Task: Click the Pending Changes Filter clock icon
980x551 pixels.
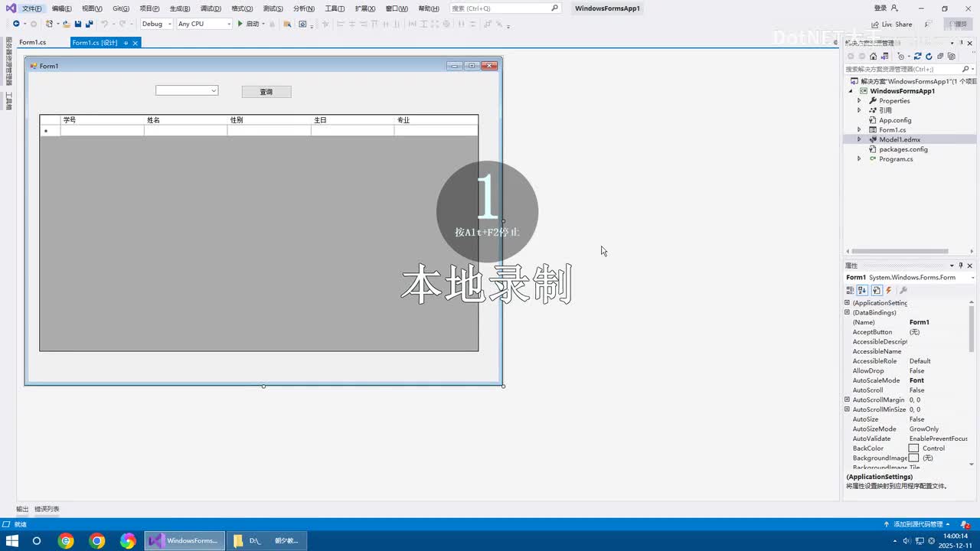Action: click(901, 56)
